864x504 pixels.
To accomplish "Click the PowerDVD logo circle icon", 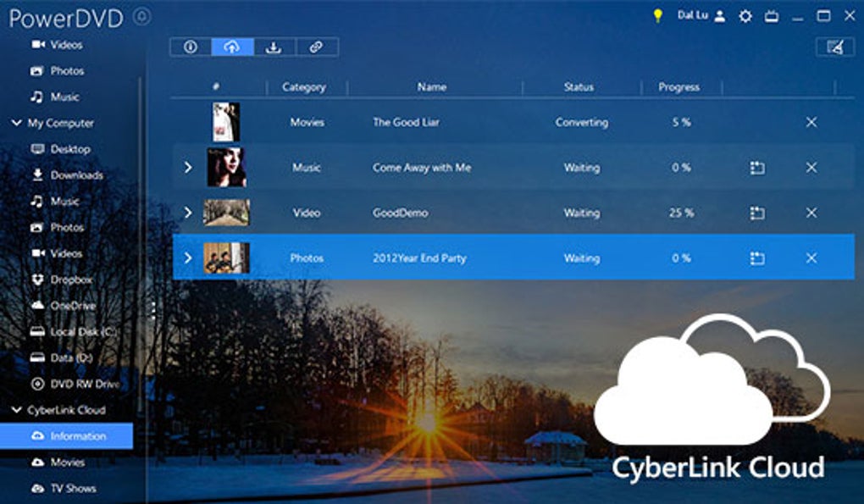I will 142,17.
